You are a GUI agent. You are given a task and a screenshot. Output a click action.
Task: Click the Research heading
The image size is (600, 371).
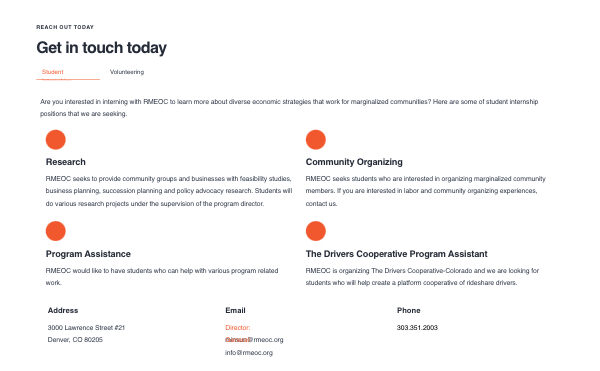click(x=66, y=162)
